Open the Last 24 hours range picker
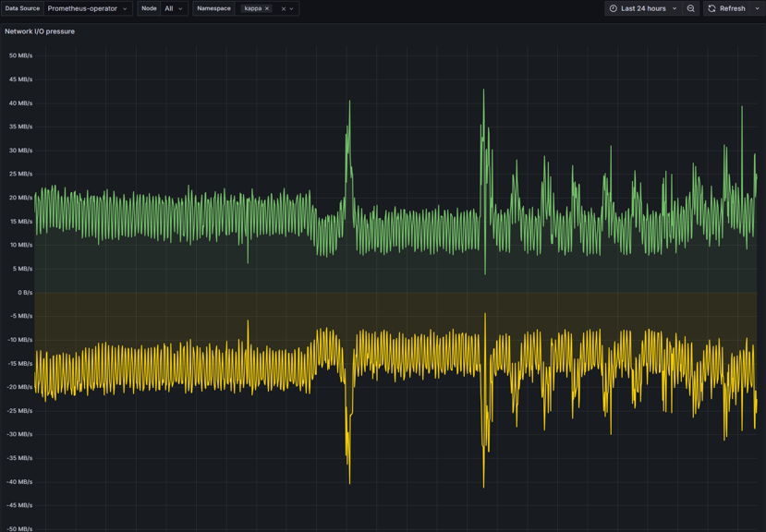This screenshot has height=532, width=766. point(644,8)
